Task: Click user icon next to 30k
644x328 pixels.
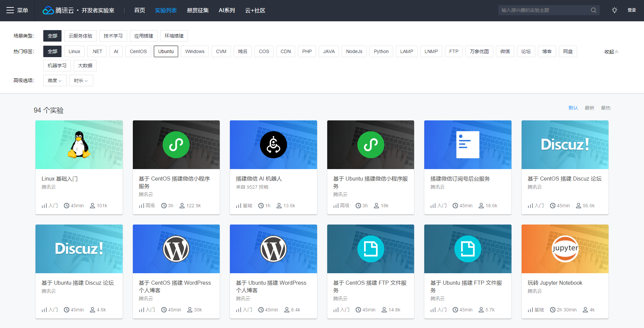Action: [x=190, y=310]
